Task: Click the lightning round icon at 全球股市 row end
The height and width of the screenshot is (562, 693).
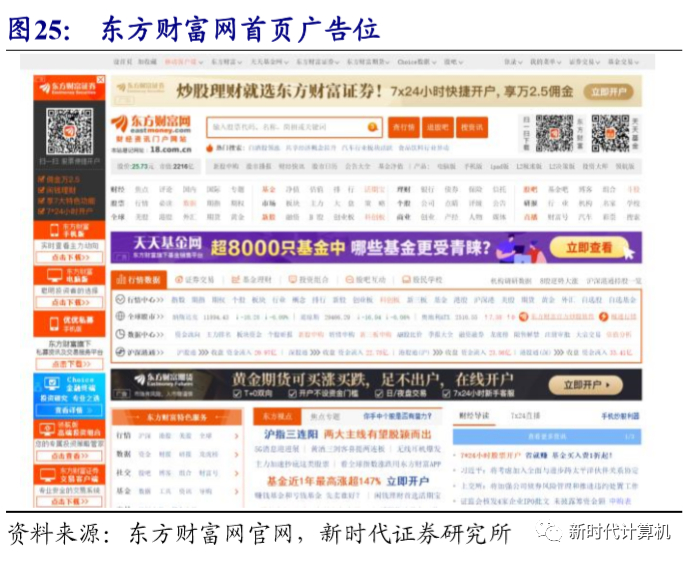Action: [x=604, y=316]
